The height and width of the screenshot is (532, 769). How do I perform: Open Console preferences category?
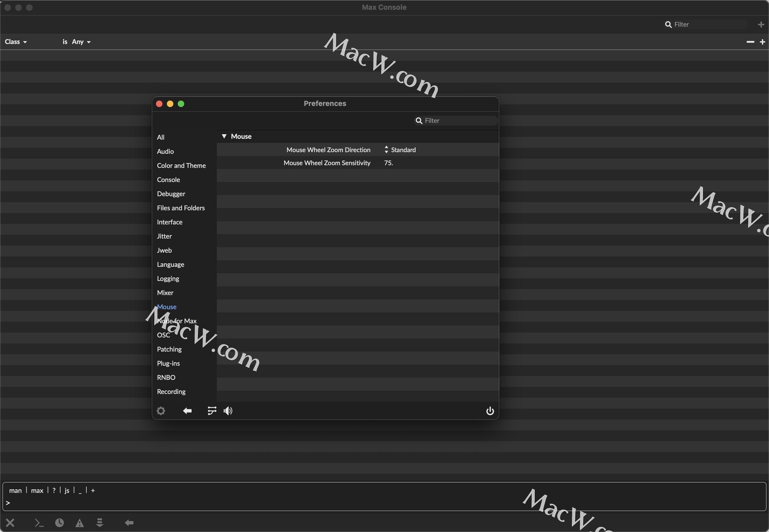pos(169,179)
